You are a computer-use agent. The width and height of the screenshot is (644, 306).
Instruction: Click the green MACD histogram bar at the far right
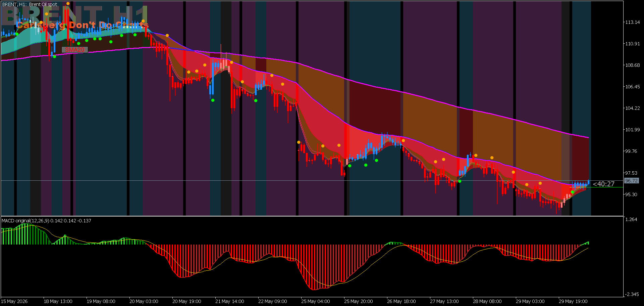(588, 243)
